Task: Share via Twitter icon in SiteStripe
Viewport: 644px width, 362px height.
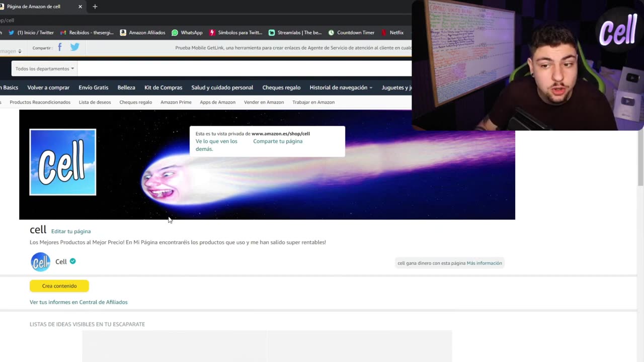Action: click(x=74, y=47)
